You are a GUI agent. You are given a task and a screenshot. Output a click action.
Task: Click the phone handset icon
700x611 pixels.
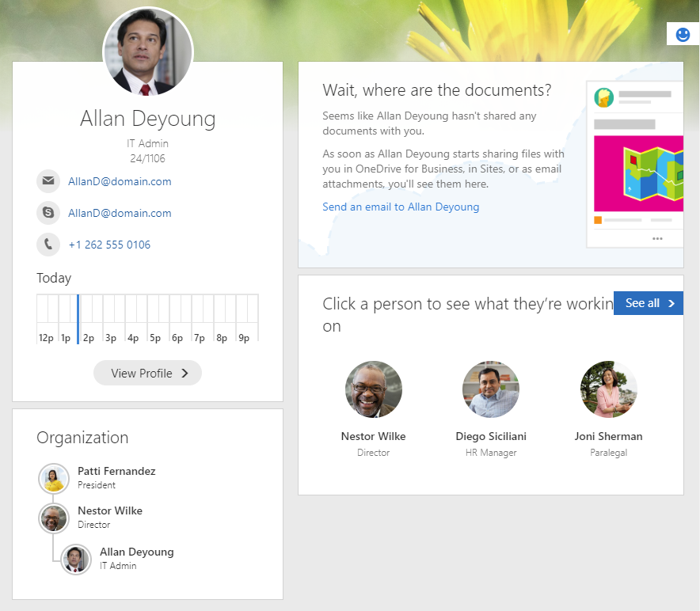[48, 244]
